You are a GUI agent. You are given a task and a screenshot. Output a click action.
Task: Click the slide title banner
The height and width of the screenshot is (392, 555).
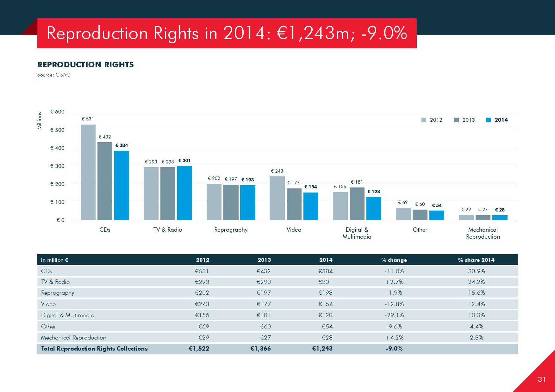[227, 33]
